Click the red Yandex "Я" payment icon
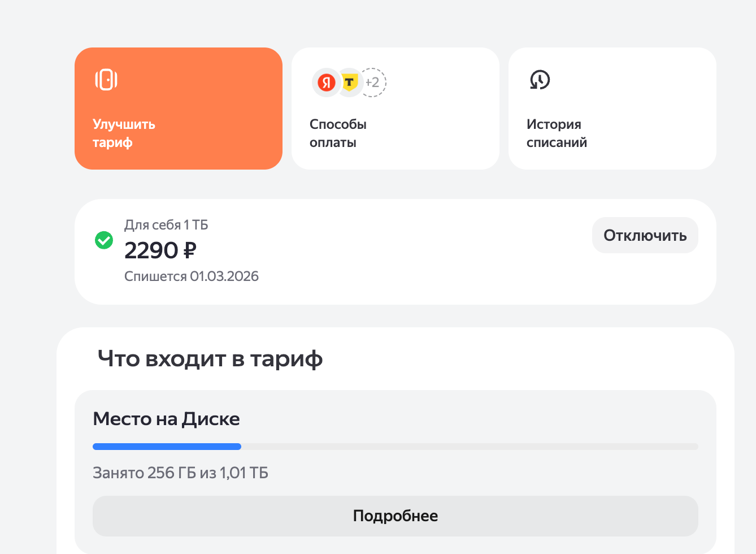The width and height of the screenshot is (756, 554). click(x=326, y=83)
